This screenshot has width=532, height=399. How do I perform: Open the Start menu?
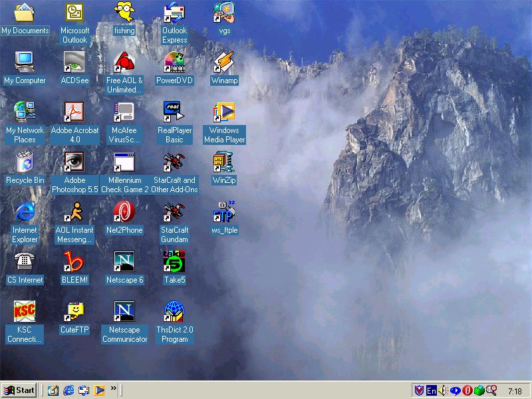point(19,390)
